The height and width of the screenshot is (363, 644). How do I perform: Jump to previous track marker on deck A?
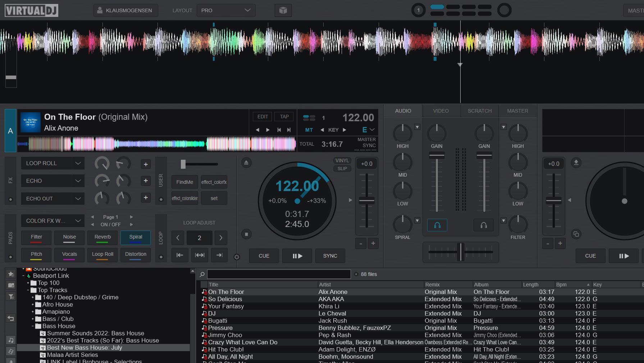(279, 130)
